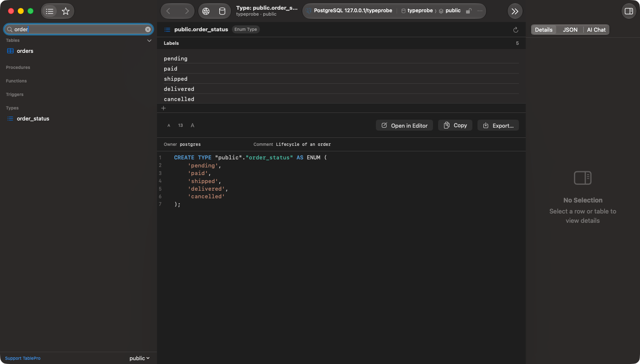Click 'shipped' in the SQL code
Image resolution: width=640 pixels, height=364 pixels.
(x=204, y=181)
